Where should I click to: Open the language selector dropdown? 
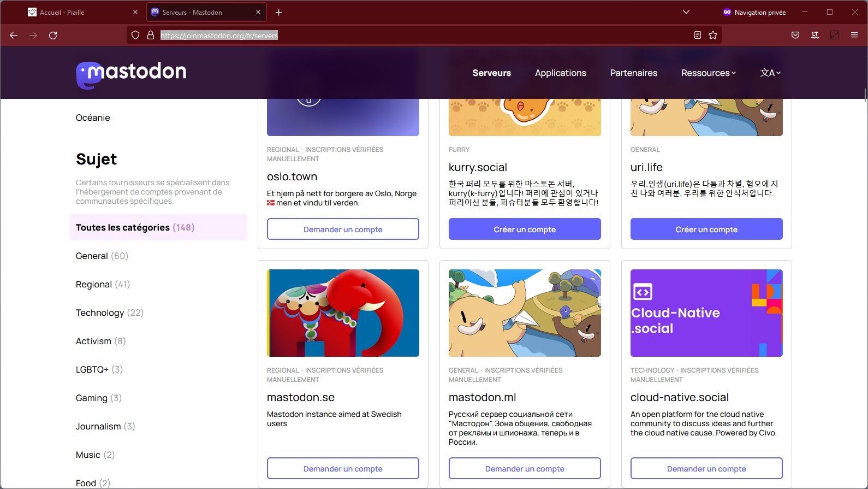pyautogui.click(x=770, y=73)
